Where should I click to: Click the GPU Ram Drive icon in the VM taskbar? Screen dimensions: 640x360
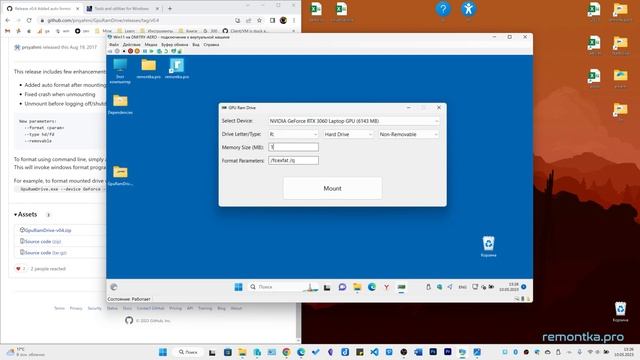click(401, 287)
